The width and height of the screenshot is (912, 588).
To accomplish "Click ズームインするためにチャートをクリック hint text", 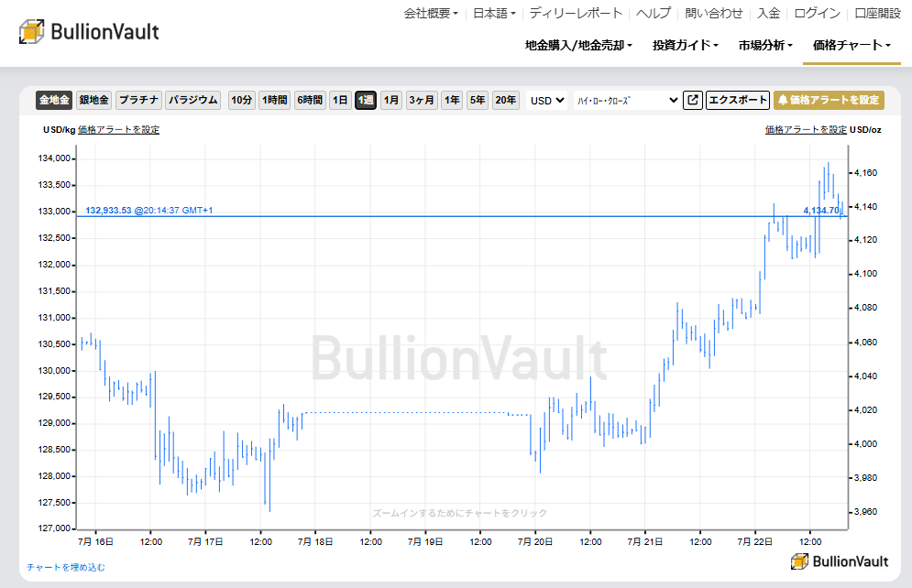I will 459,513.
